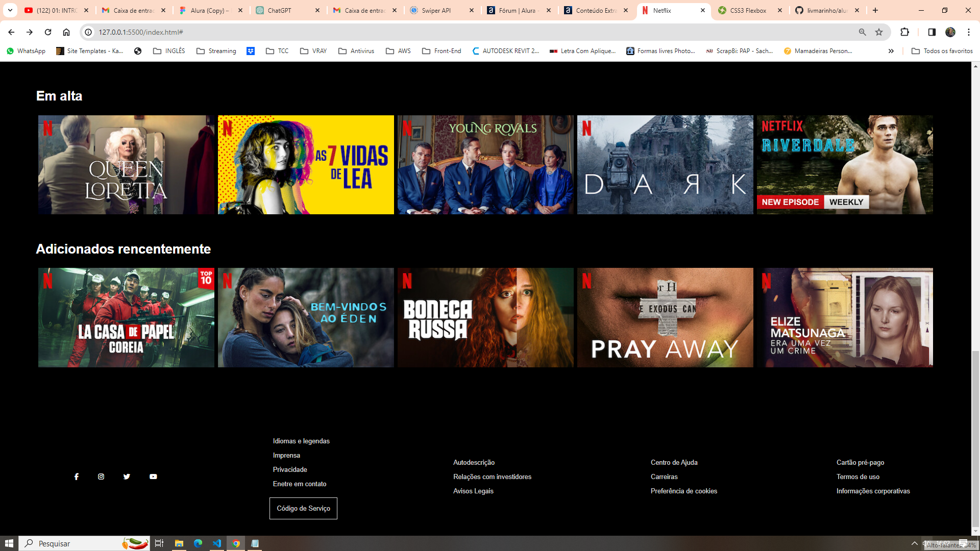Bookmark this page with the star icon

tap(879, 32)
